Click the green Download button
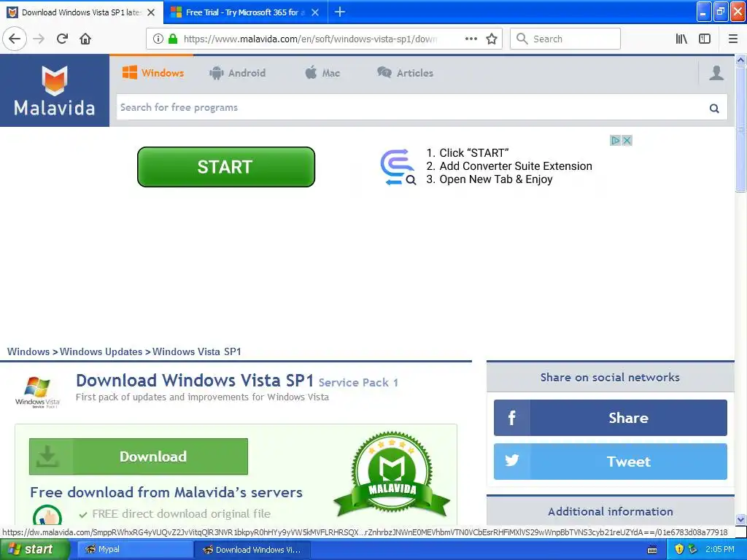 138,456
